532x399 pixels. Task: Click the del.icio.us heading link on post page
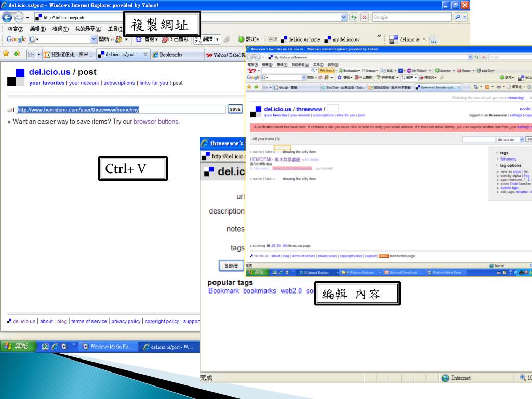pos(49,72)
